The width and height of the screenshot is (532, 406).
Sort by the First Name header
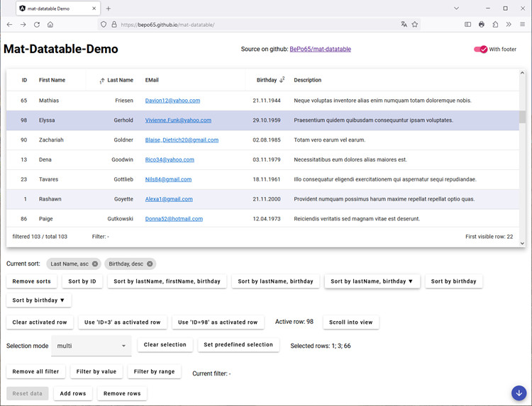tap(52, 80)
